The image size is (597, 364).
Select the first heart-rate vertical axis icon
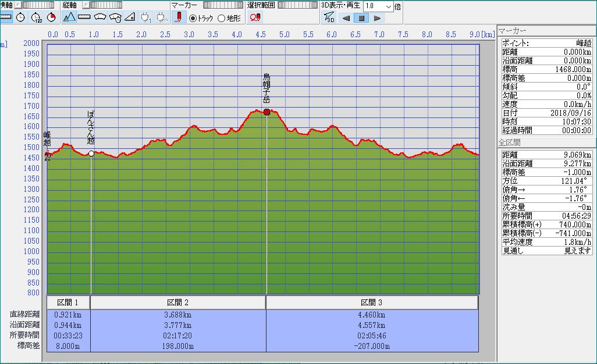146,17
